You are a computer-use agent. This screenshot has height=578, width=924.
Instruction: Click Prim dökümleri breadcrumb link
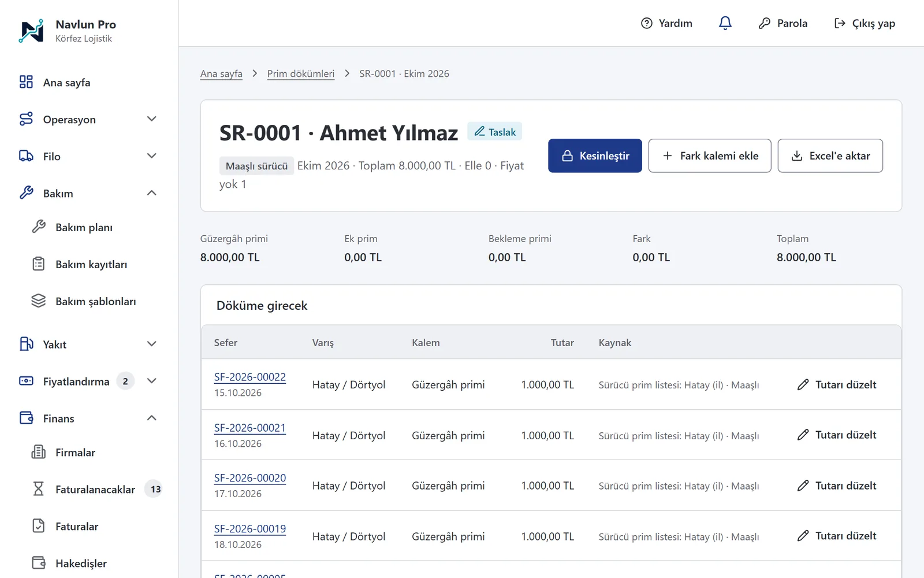point(301,73)
